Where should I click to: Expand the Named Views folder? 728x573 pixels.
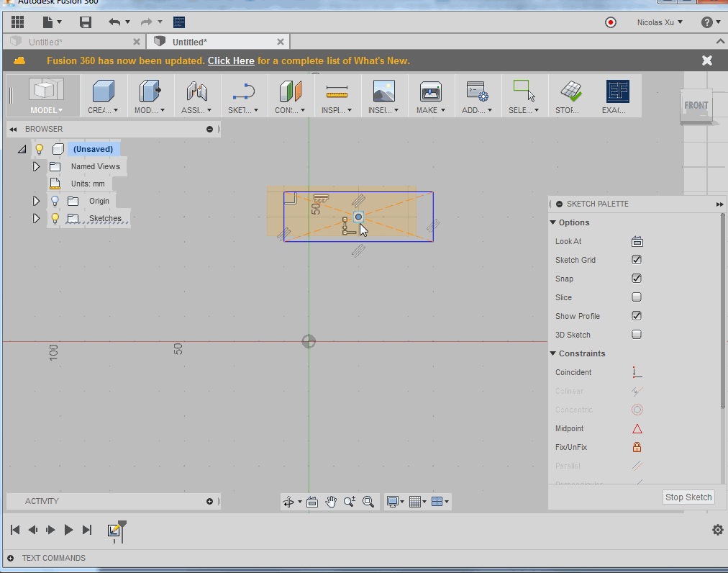(36, 166)
